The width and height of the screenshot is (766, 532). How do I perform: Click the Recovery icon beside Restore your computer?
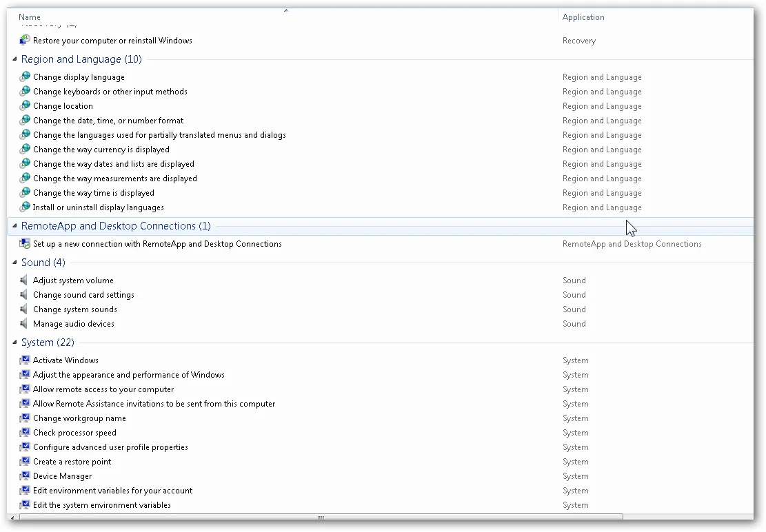(26, 41)
